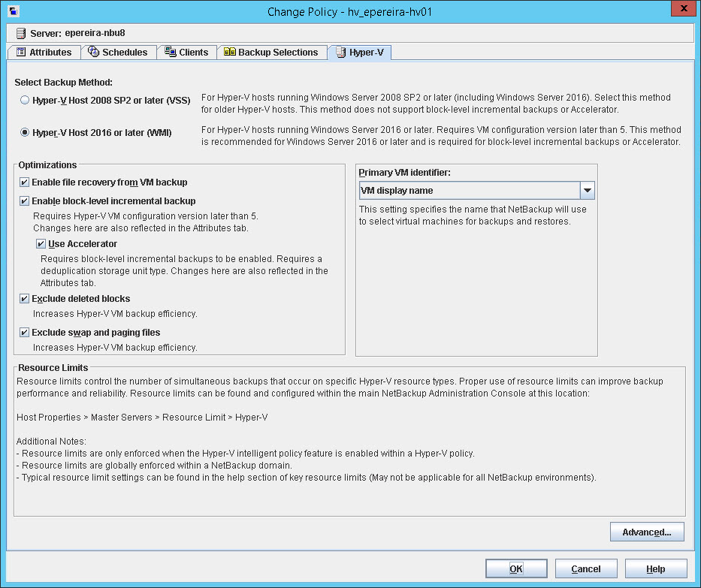The height and width of the screenshot is (588, 701).
Task: Click the Primary VM identifier label
Action: click(x=404, y=173)
